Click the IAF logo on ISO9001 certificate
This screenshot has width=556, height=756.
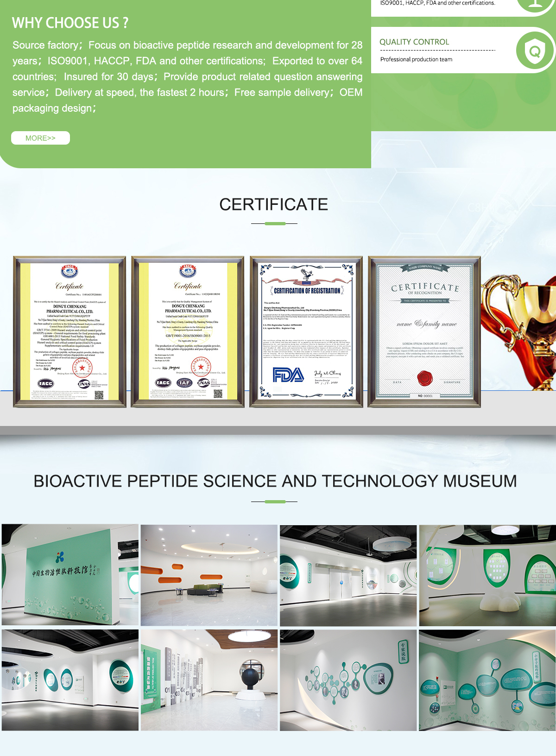pyautogui.click(x=184, y=383)
